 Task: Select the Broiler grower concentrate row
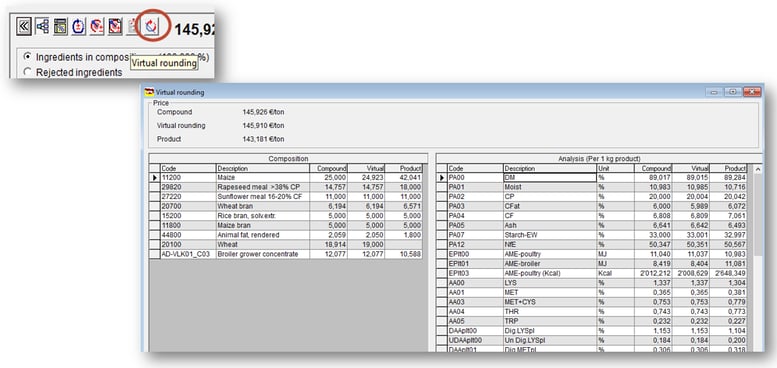click(x=286, y=254)
